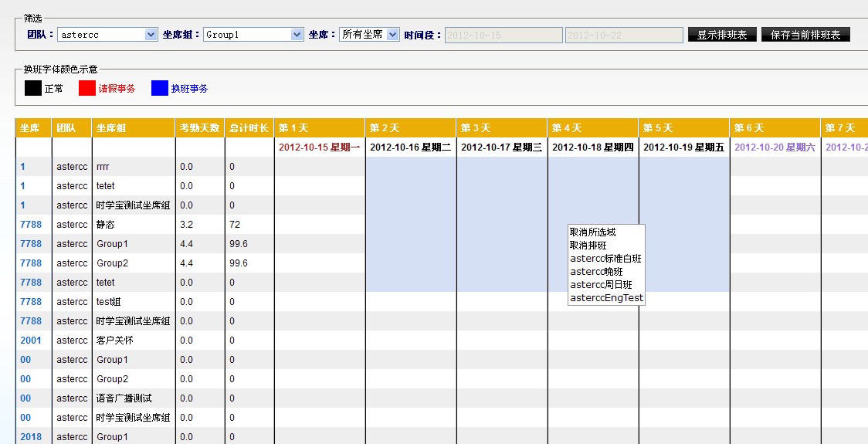The height and width of the screenshot is (444, 868).
Task: Open agent 2001 link in 客户关怀 row
Action: [31, 341]
